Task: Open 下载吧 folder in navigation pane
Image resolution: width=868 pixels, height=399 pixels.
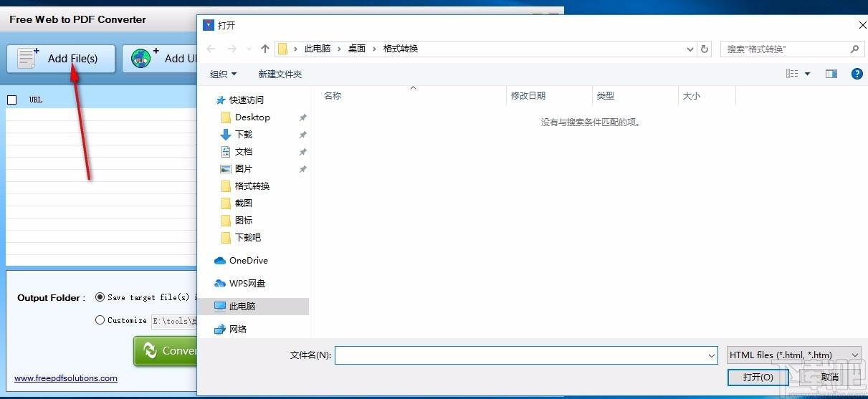Action: coord(248,238)
